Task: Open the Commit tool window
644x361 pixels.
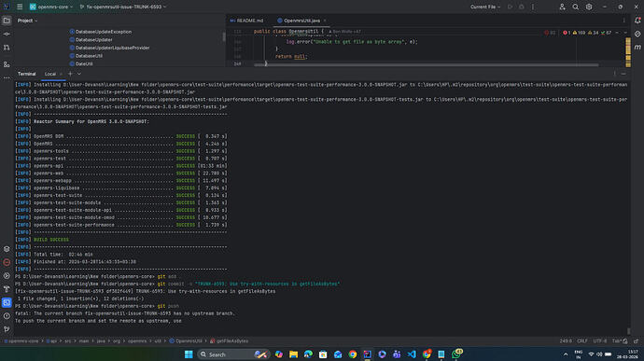Action: click(7, 35)
